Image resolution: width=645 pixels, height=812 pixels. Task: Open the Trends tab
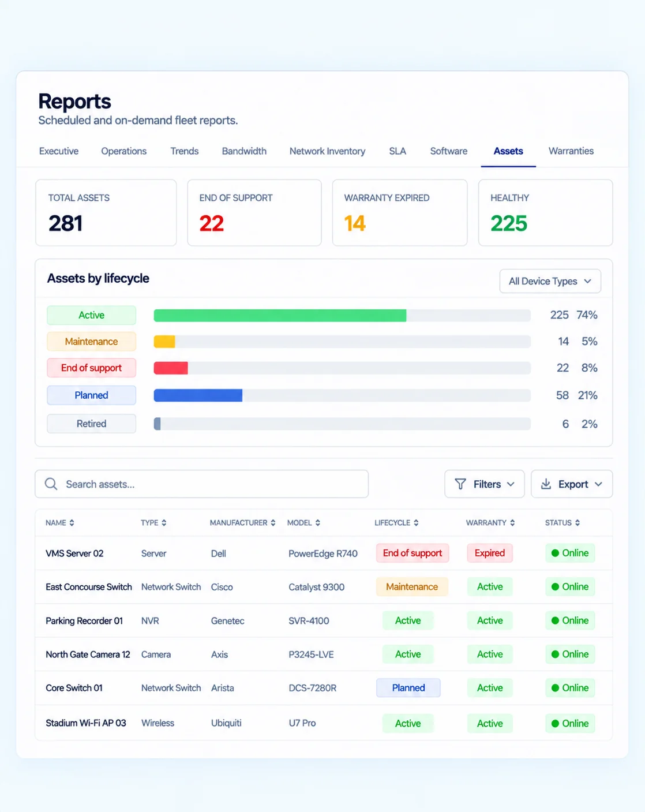click(x=184, y=151)
